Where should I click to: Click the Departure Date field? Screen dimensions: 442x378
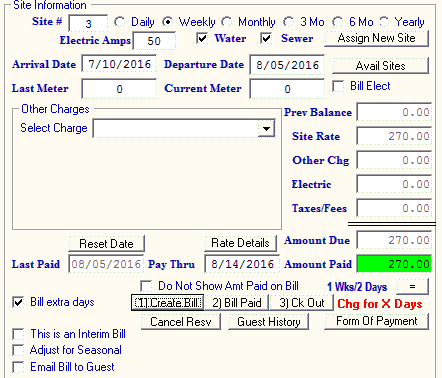pyautogui.click(x=287, y=65)
